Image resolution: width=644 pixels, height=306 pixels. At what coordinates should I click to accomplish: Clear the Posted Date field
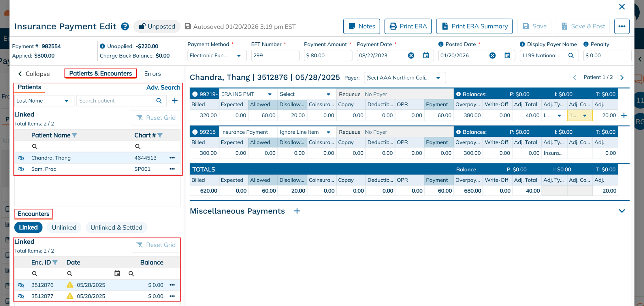492,55
